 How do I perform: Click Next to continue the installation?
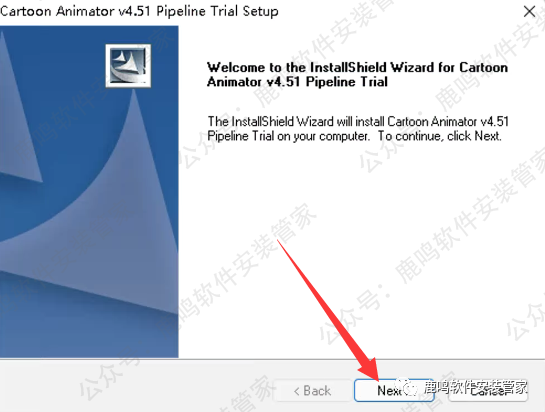tap(394, 390)
